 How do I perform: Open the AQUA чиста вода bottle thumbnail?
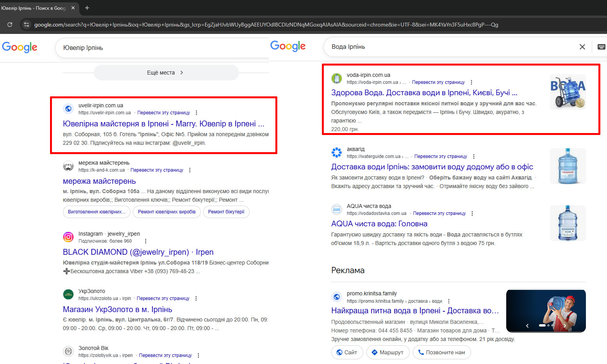568,223
